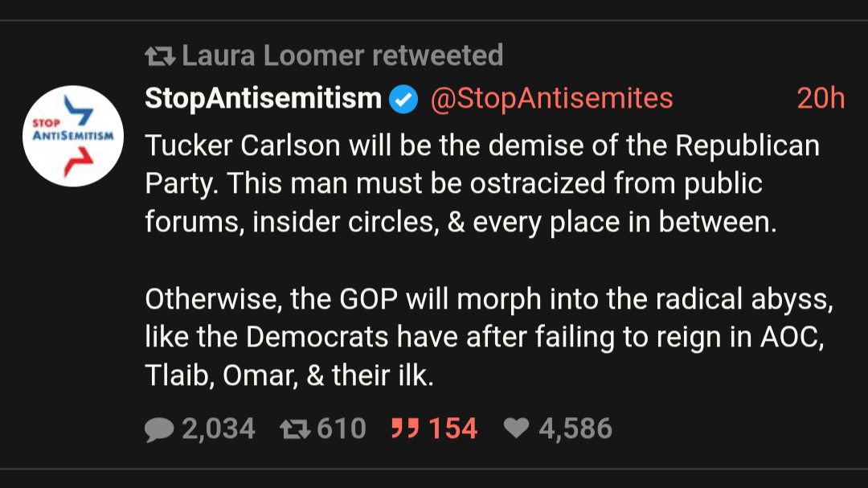This screenshot has height=488, width=868.
Task: Click the 4,586 likes count
Action: point(575,429)
